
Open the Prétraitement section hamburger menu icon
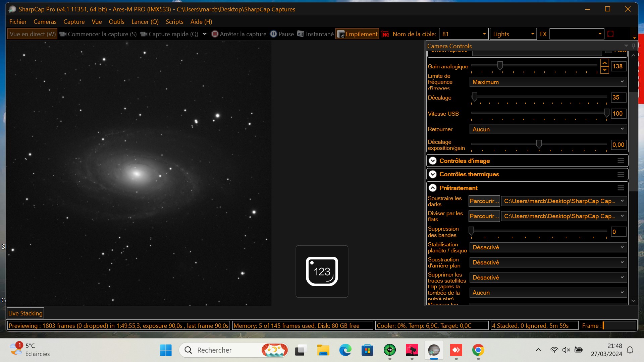[621, 188]
